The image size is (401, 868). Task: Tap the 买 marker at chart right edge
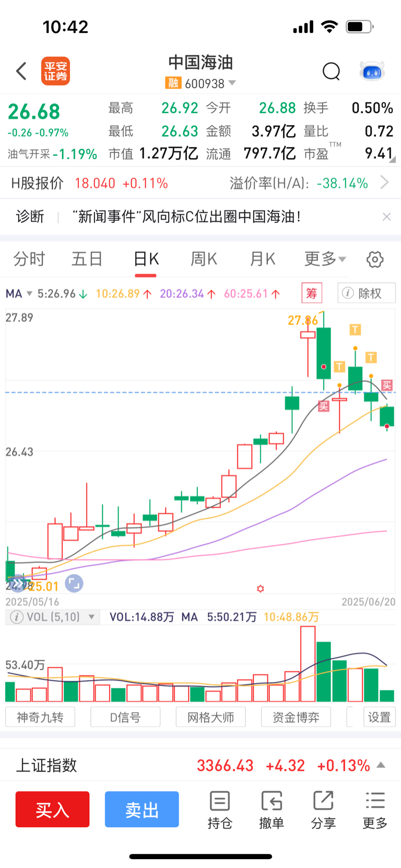pyautogui.click(x=387, y=385)
